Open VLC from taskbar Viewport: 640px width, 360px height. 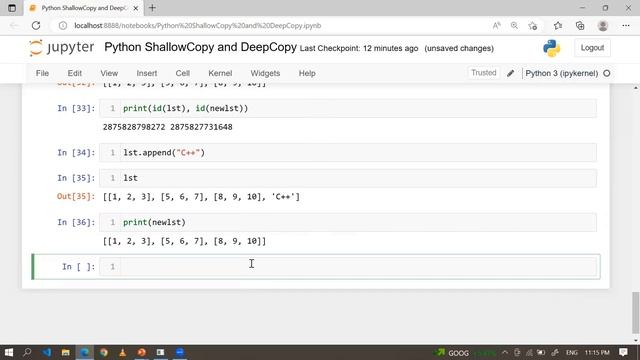(x=122, y=352)
